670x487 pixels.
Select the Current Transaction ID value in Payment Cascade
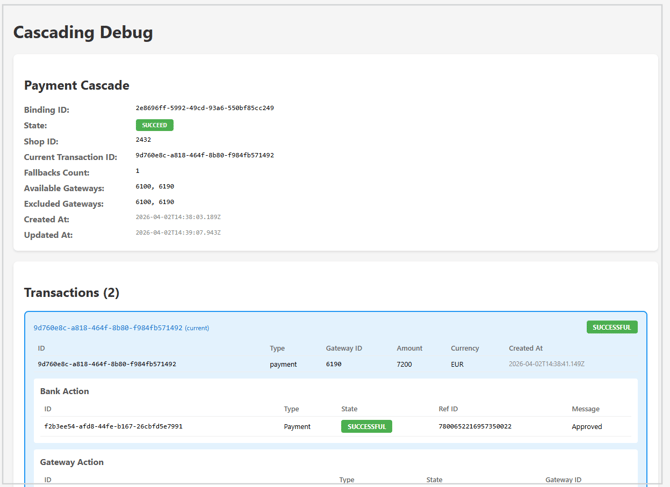coord(204,155)
